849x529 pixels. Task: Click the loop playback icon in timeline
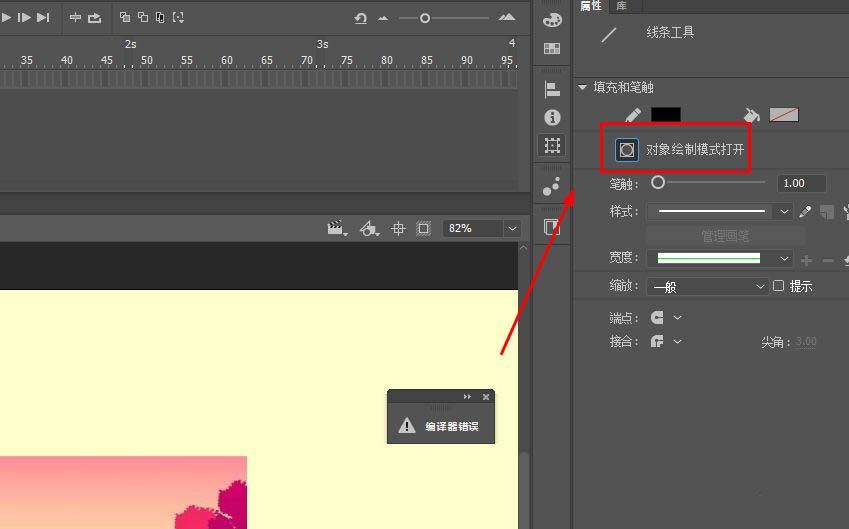coord(94,18)
